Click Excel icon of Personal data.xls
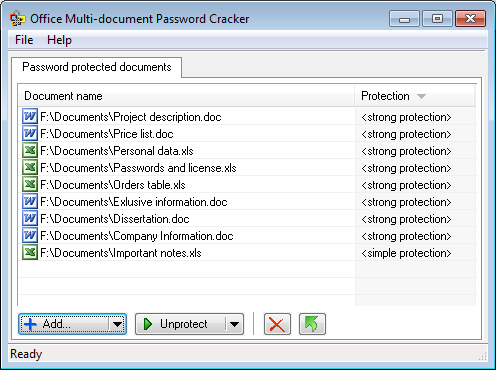496x370 pixels. pyautogui.click(x=30, y=151)
